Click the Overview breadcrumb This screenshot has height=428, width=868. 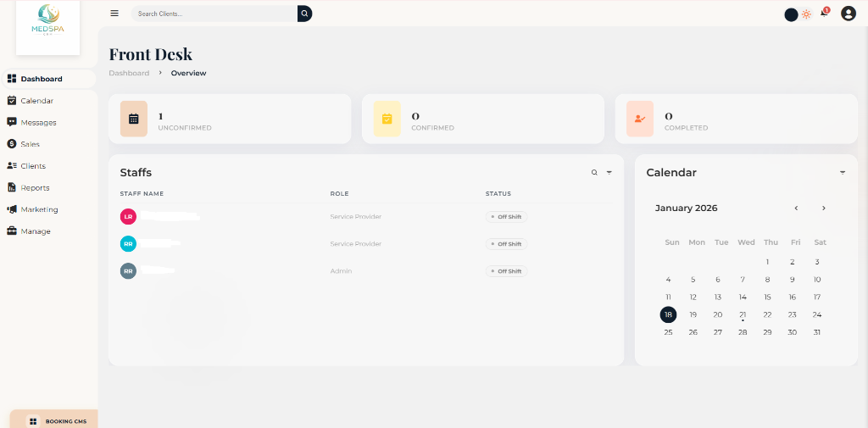tap(188, 73)
